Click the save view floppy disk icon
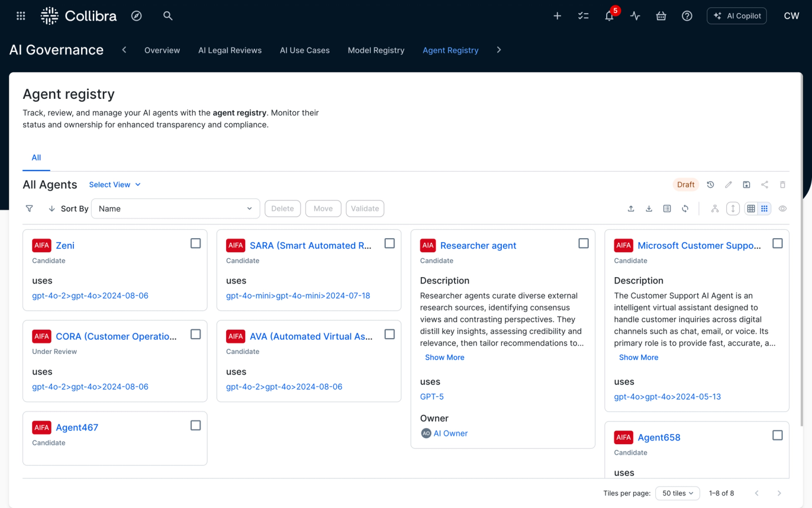 [747, 185]
